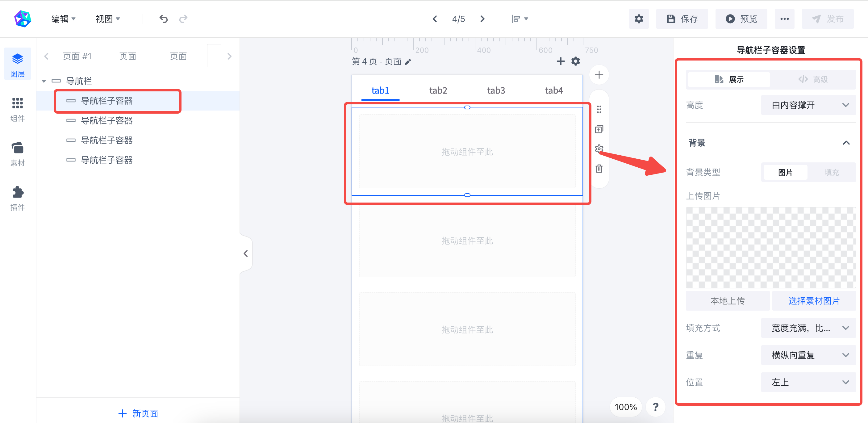This screenshot has height=423, width=868.
Task: Open the 组件 components panel
Action: pyautogui.click(x=18, y=110)
